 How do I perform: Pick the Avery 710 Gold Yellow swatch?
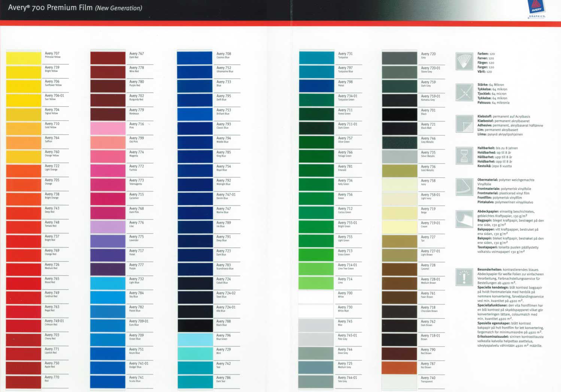[24, 128]
